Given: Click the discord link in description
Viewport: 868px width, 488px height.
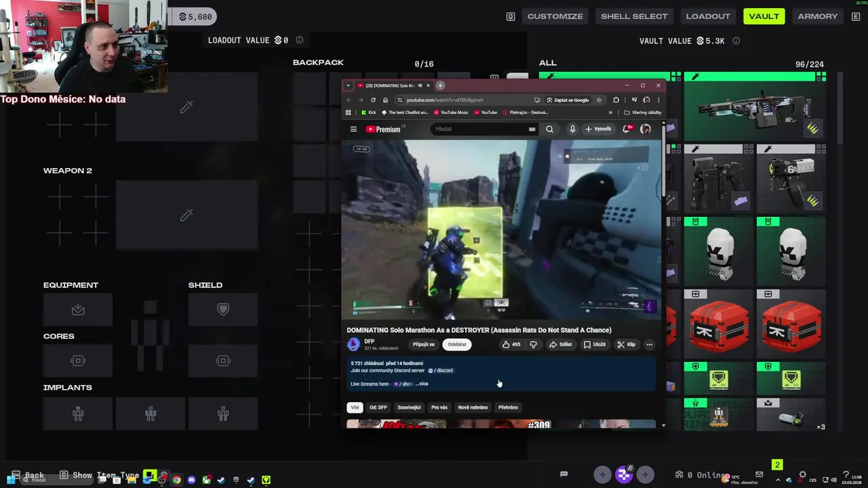Looking at the screenshot, I should (x=441, y=371).
